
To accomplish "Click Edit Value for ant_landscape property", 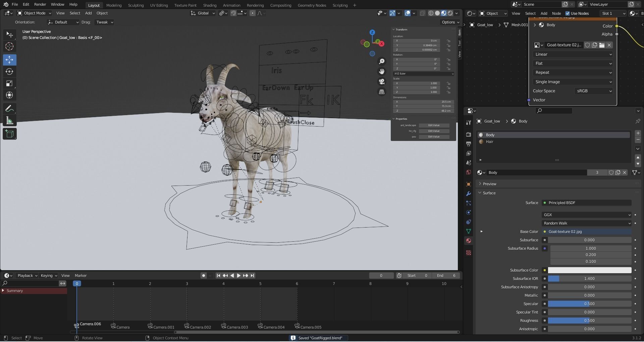I will (434, 125).
